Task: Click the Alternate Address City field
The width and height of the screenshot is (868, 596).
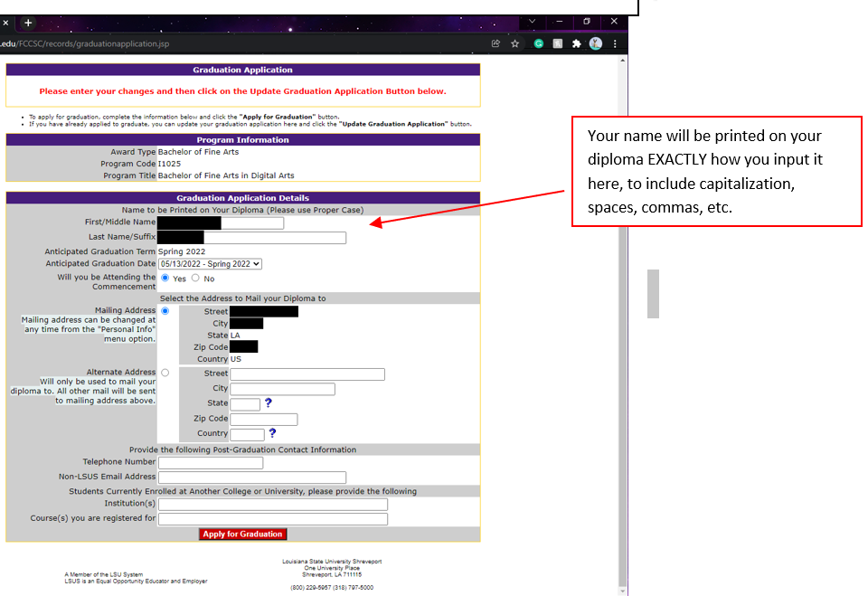Action: 282,390
